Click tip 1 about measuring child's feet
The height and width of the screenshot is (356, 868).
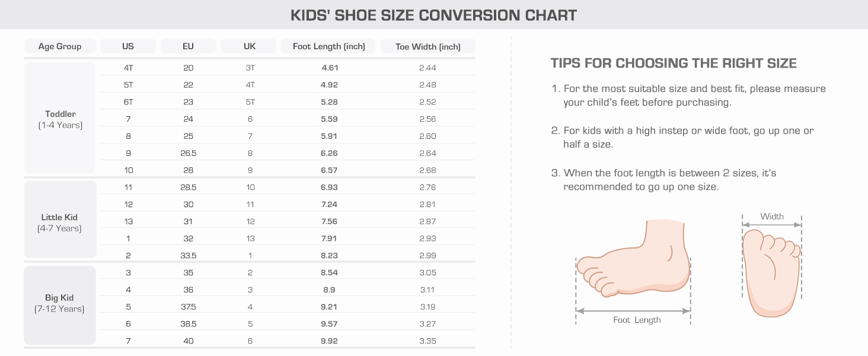694,96
